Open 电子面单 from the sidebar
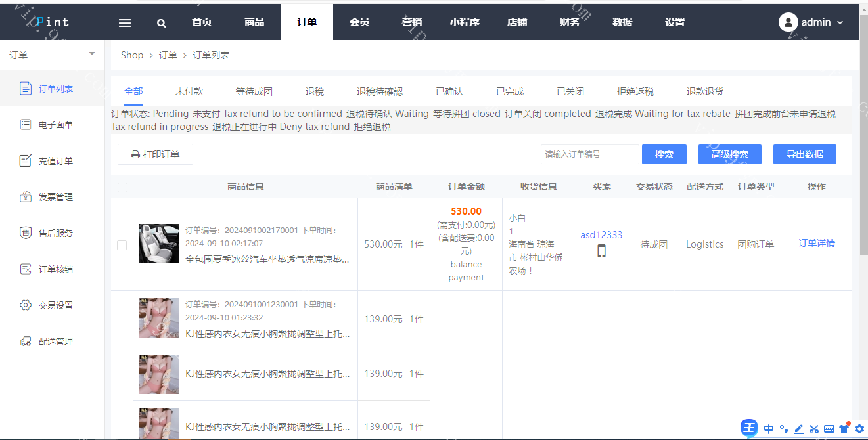The image size is (868, 440). point(55,125)
